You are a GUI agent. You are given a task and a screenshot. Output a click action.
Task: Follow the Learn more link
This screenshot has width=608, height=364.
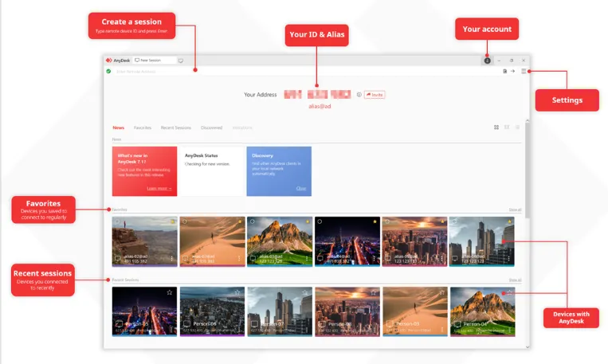point(159,189)
